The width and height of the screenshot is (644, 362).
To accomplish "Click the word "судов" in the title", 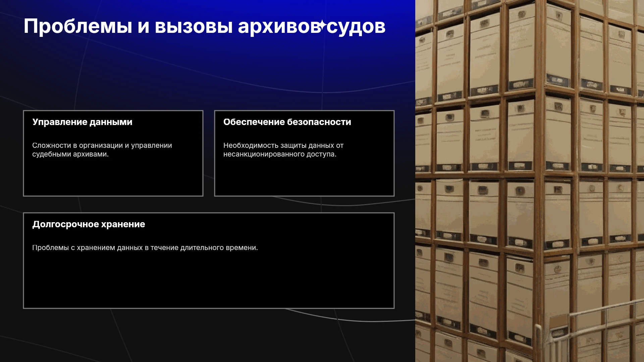I will point(356,27).
